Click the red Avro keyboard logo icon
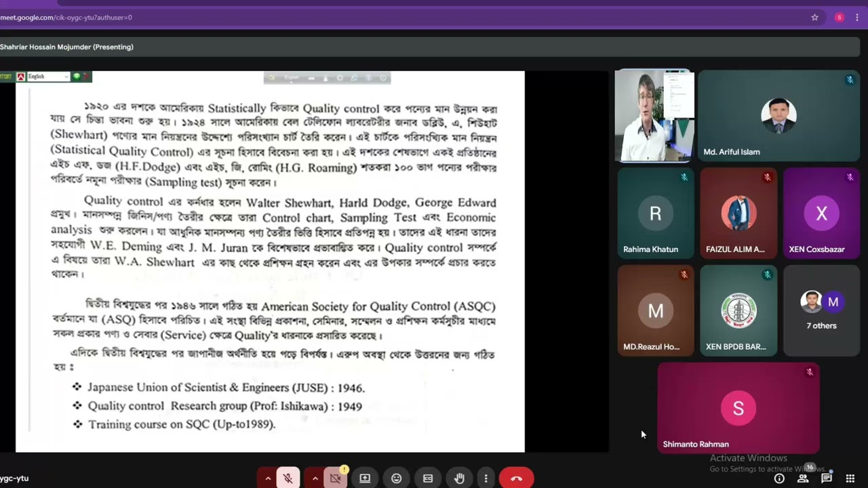 (x=21, y=77)
